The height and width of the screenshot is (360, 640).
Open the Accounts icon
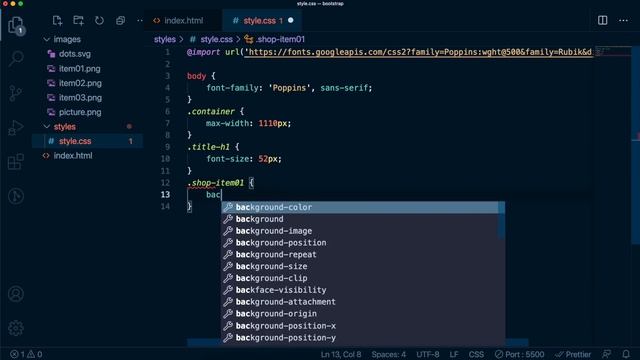coord(16,294)
